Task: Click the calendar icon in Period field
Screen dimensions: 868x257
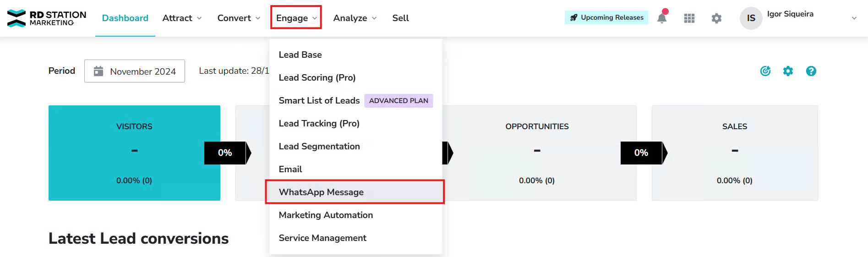Action: point(98,71)
